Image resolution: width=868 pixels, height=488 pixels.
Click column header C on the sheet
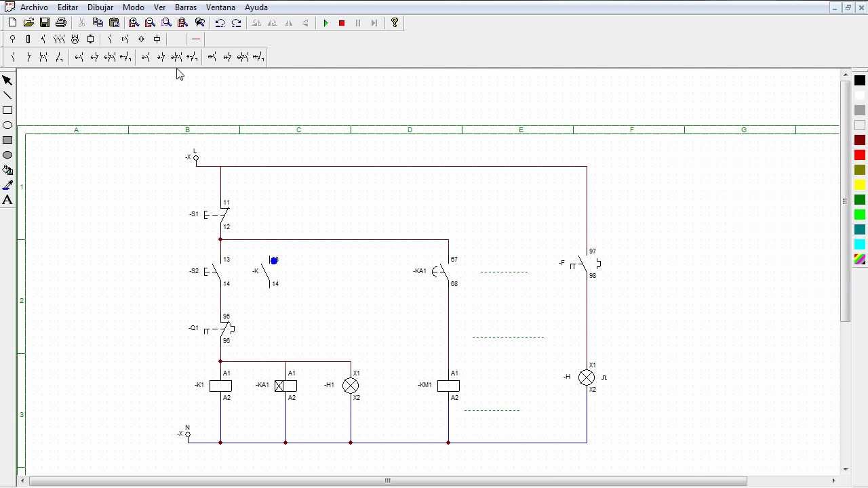click(x=298, y=130)
